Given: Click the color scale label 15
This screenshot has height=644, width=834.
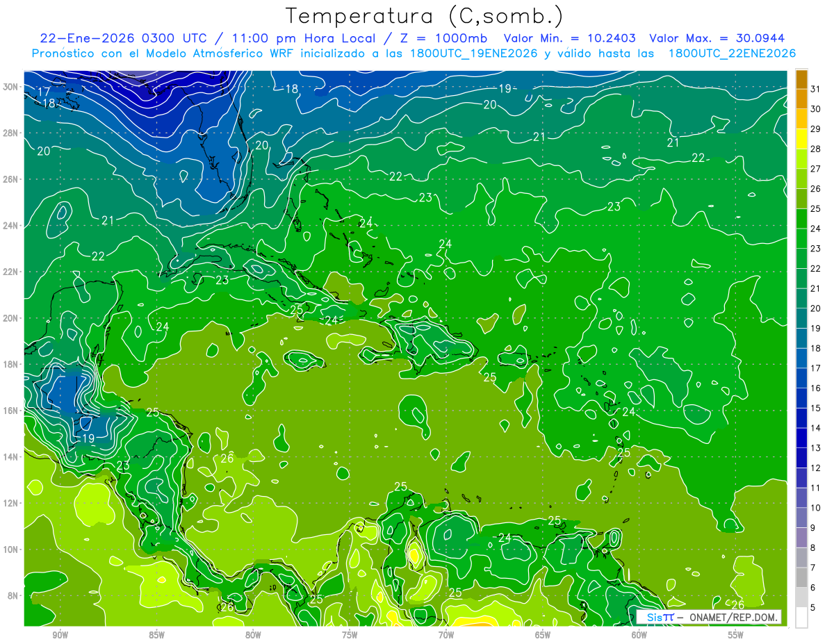Looking at the screenshot, I should point(816,408).
